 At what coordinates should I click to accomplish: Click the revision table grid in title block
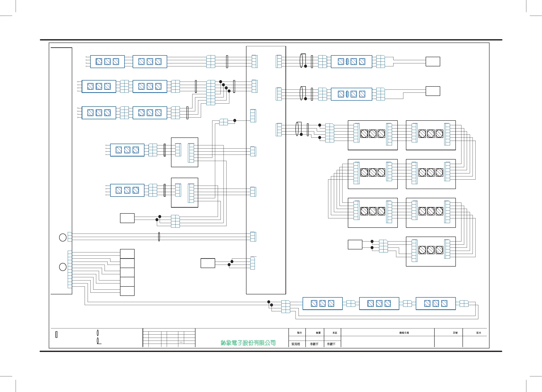(x=169, y=338)
